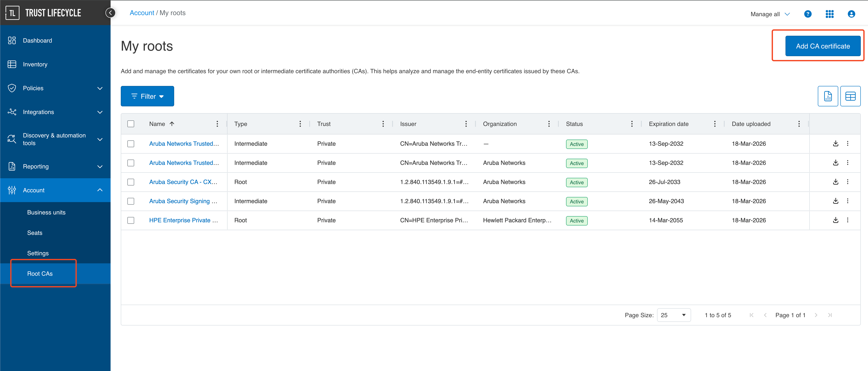Open Trust column options menu
868x371 pixels.
click(383, 124)
